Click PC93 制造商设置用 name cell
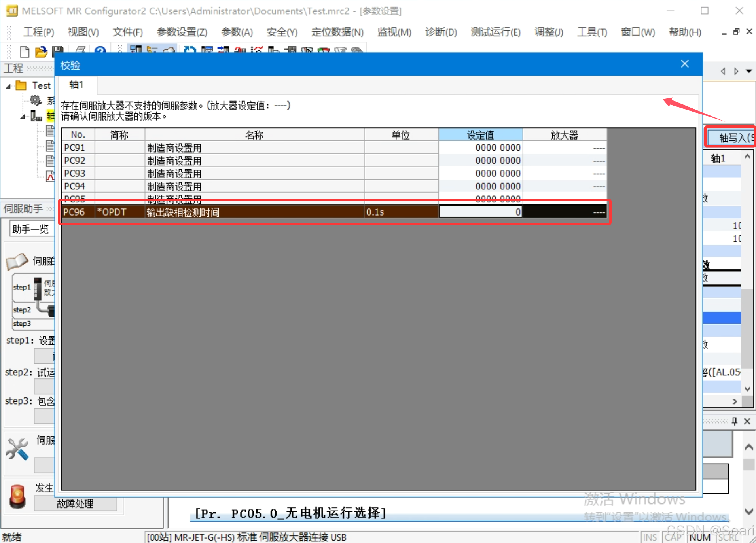The height and width of the screenshot is (543, 756). point(254,174)
